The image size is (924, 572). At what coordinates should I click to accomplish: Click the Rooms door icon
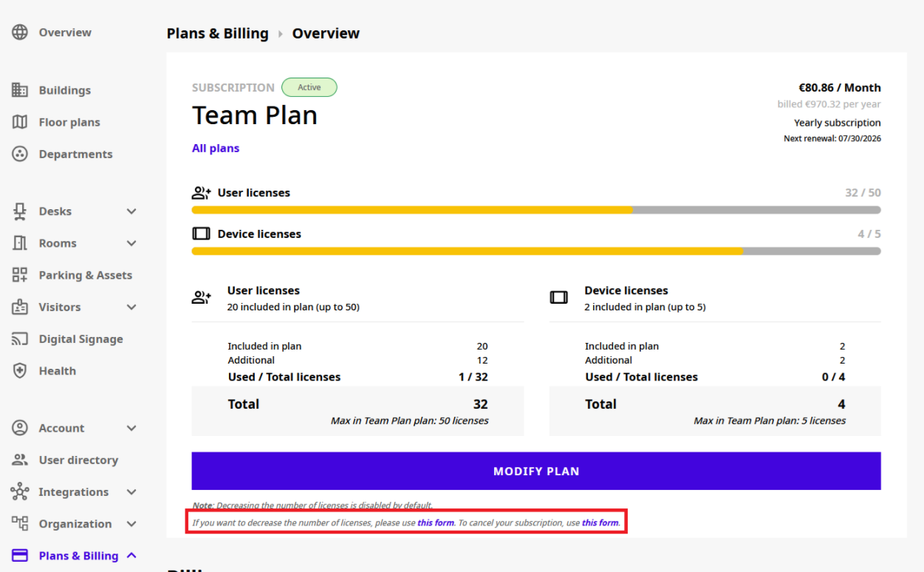[20, 243]
